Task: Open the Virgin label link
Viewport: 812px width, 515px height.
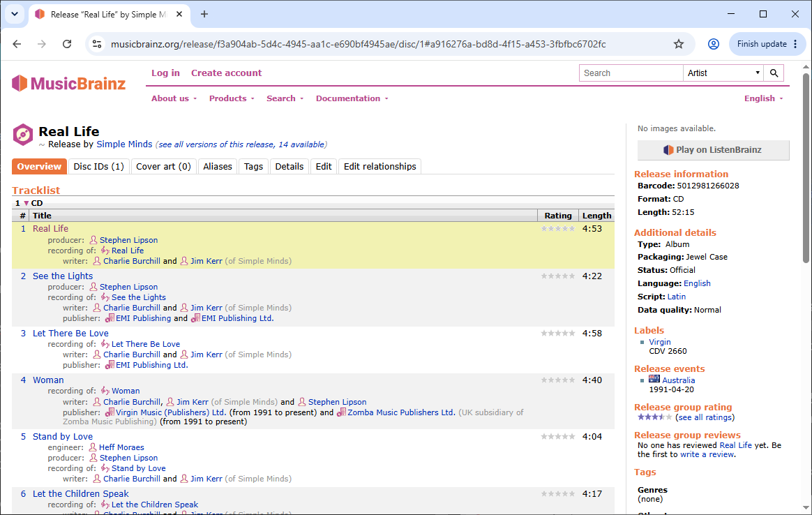Action: point(660,342)
